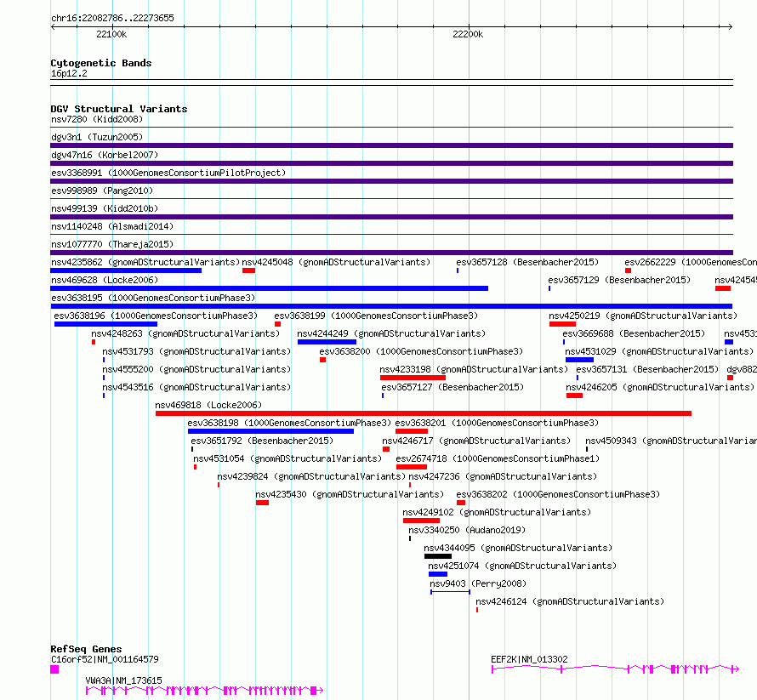Click nsv7280 (Kidd2008) label
Image resolution: width=757 pixels, height=700 pixels.
click(97, 119)
